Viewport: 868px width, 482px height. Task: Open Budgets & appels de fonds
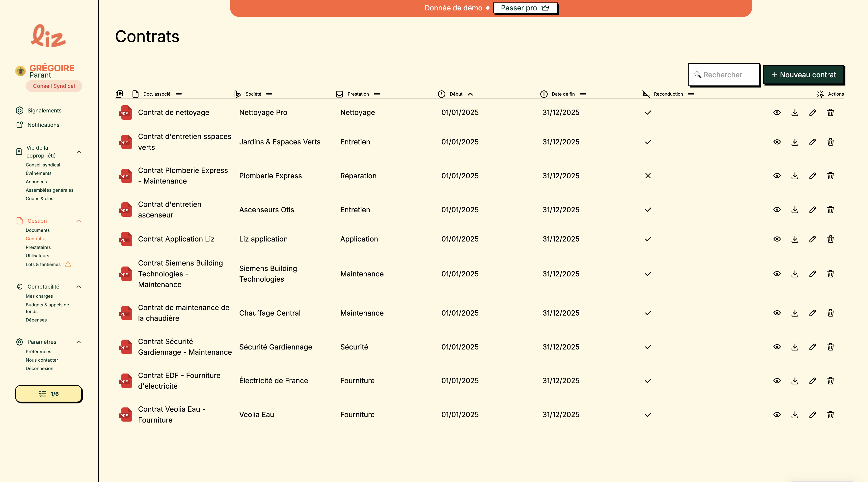coord(47,308)
